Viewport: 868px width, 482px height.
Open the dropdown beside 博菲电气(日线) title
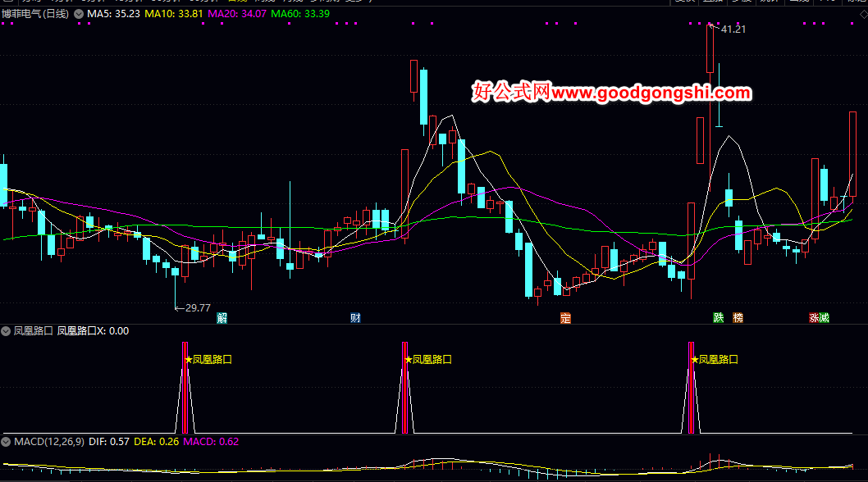coord(79,14)
